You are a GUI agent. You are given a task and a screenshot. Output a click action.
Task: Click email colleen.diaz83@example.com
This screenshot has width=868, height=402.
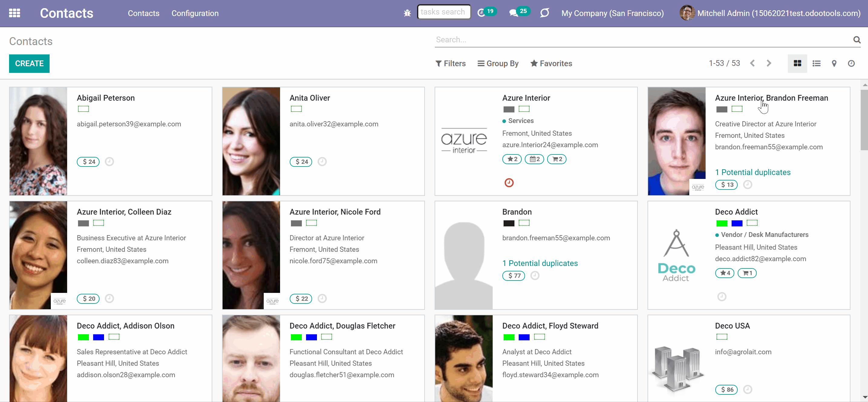[x=122, y=261]
